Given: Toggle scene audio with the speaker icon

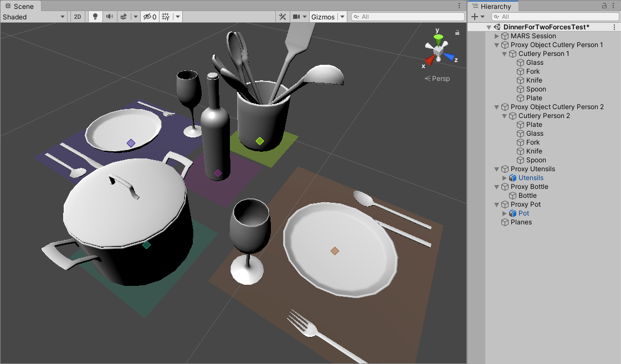Looking at the screenshot, I should (109, 17).
